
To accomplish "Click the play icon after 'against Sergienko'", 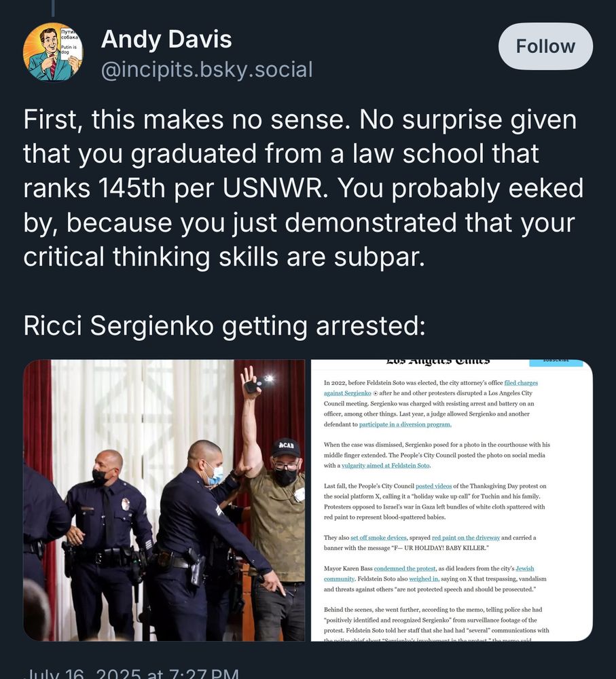I will point(376,393).
